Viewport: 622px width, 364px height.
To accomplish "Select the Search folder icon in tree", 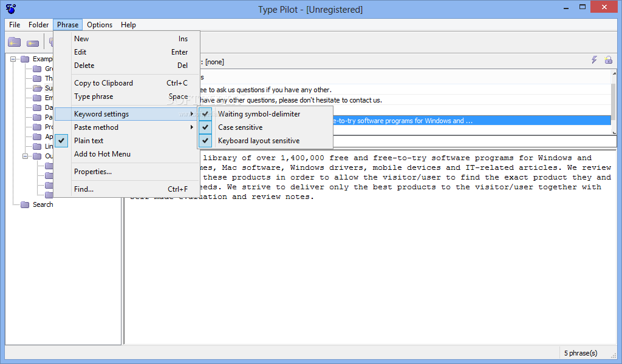I will pos(25,204).
